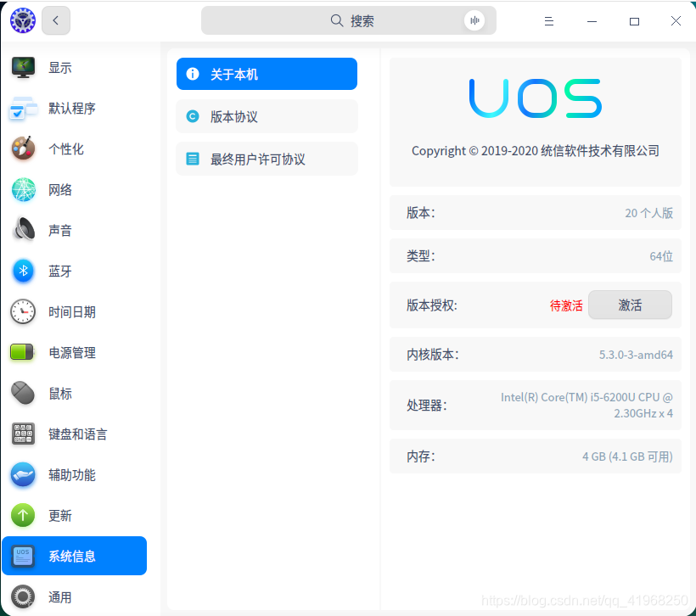Click the version value 20 个人版
The image size is (696, 616).
coord(649,213)
